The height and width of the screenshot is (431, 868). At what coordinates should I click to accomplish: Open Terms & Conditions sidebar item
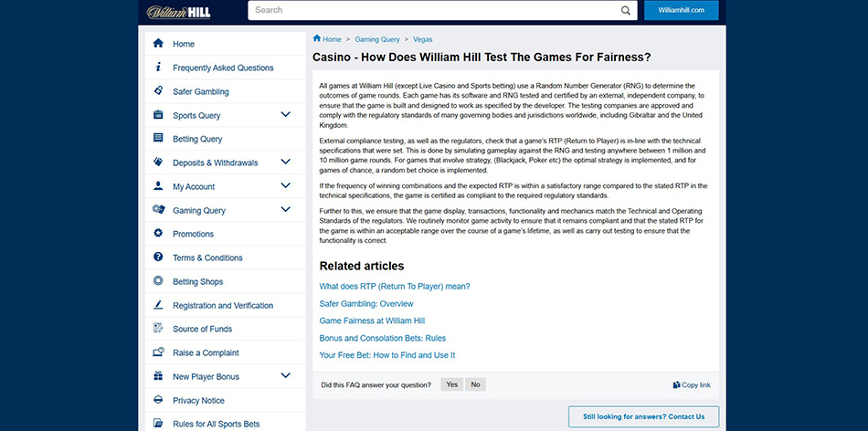tap(226, 258)
